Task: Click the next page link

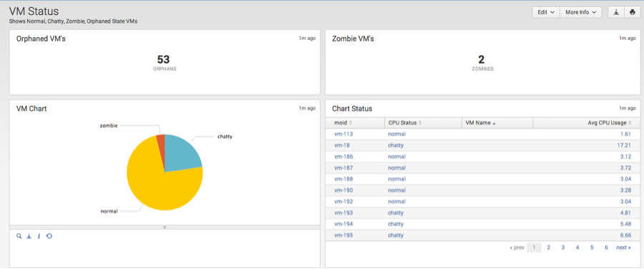Action: (x=623, y=248)
